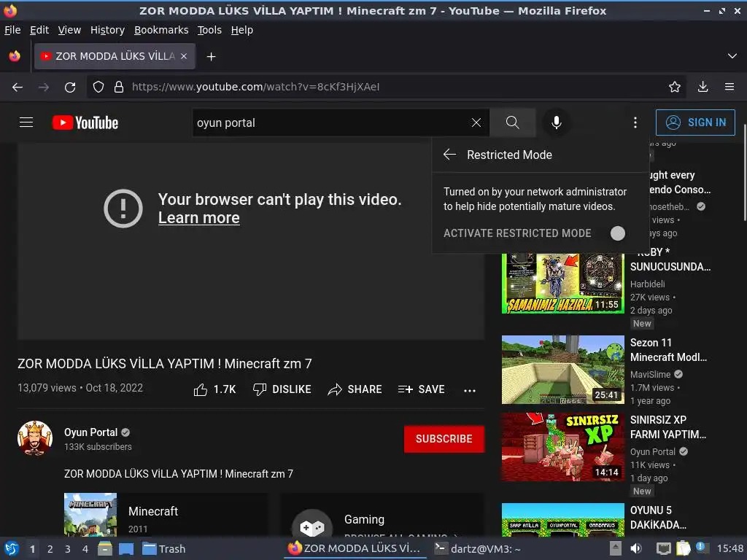
Task: Open Trash from the taskbar
Action: click(164, 548)
